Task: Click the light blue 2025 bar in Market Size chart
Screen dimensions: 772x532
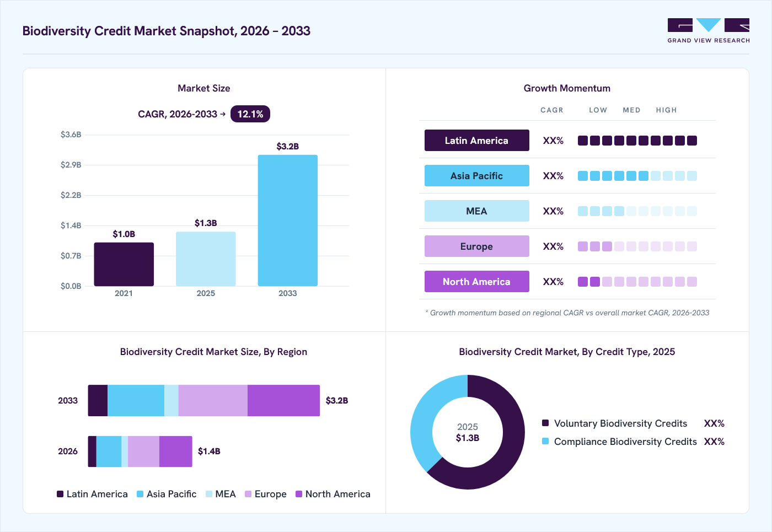Action: 206,259
